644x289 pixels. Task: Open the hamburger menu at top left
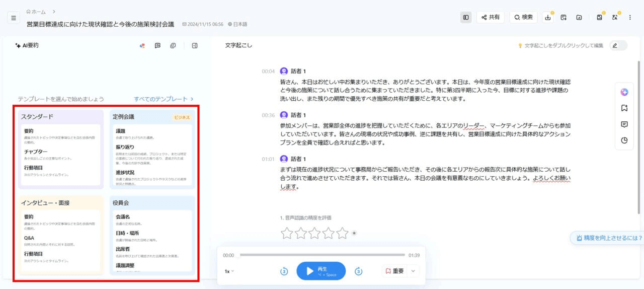[14, 18]
